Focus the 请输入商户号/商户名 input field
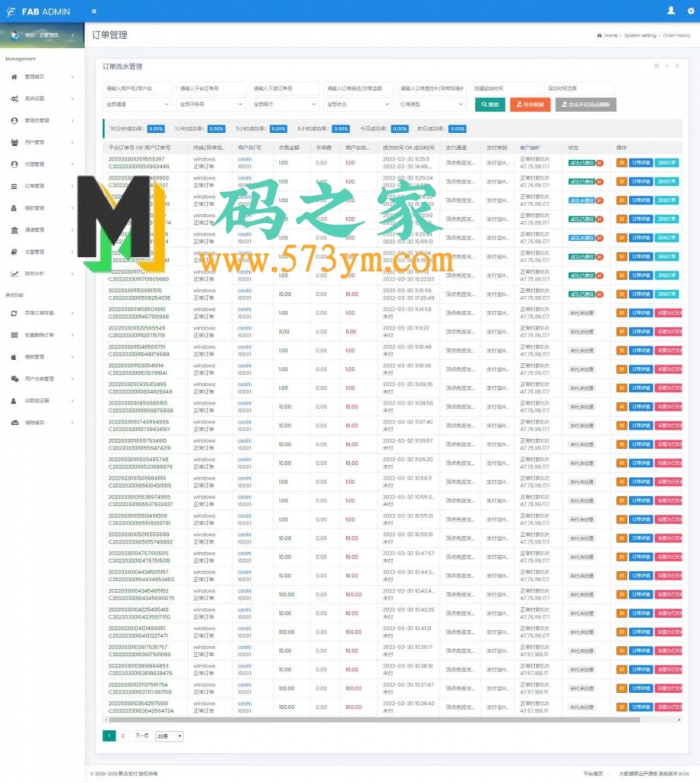 pyautogui.click(x=138, y=89)
